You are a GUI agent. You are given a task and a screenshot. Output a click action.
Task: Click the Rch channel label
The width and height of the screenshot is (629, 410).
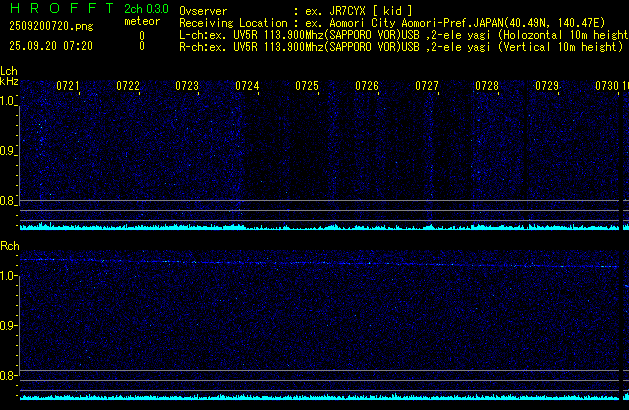(x=9, y=245)
